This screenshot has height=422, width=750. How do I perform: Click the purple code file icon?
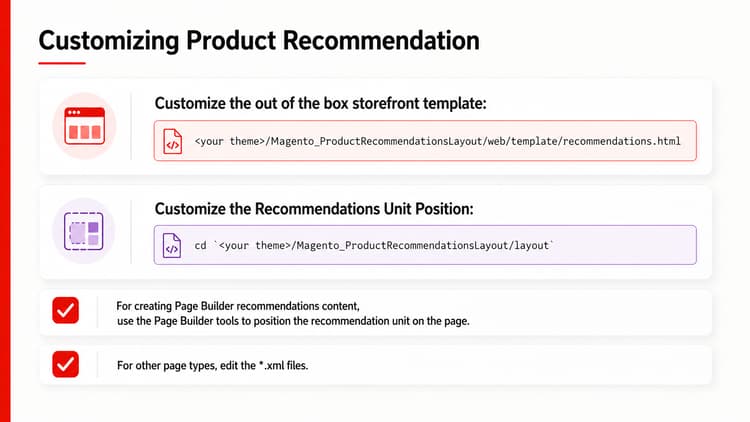pos(172,245)
